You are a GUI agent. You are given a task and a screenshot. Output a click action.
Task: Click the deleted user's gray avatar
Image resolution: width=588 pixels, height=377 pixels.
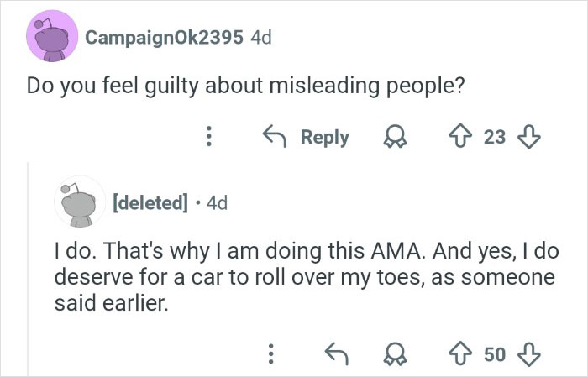click(79, 203)
